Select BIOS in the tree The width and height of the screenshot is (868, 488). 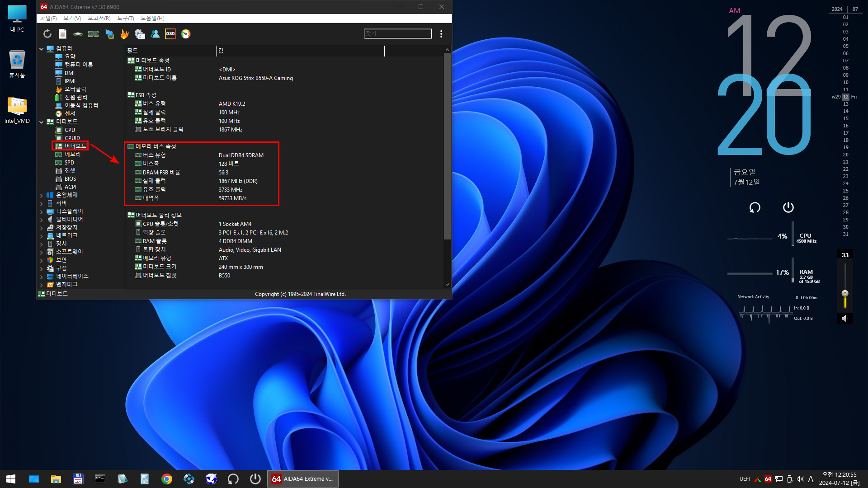click(x=70, y=179)
